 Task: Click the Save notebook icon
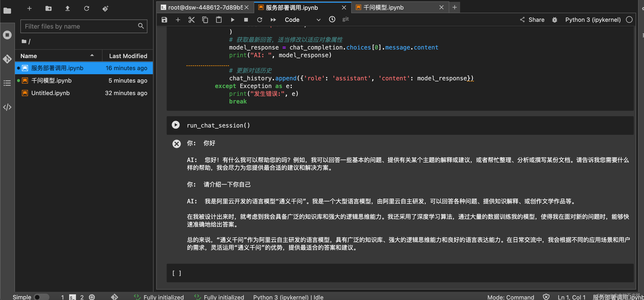pos(164,20)
